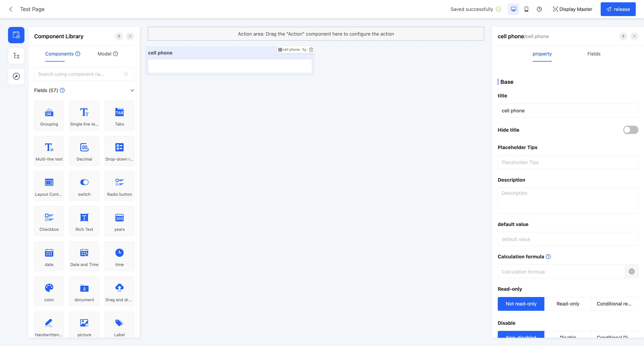The width and height of the screenshot is (644, 346).
Task: Select the color picker component
Action: coord(49,292)
